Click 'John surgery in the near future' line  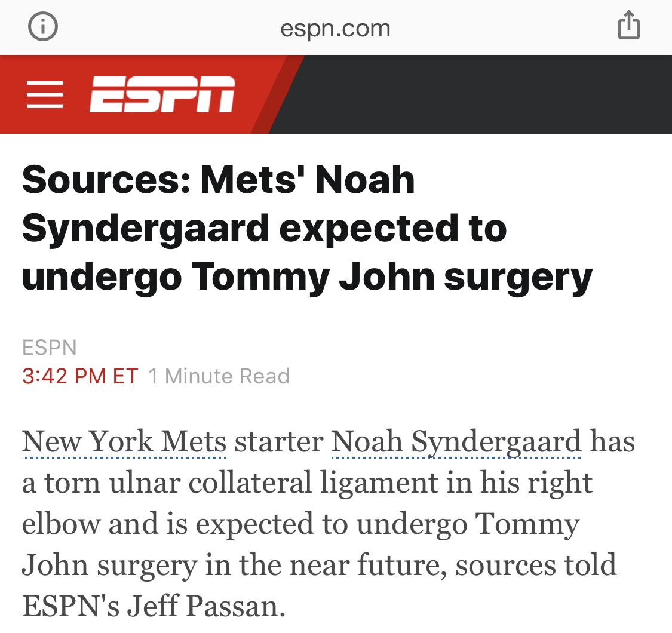[x=235, y=565]
